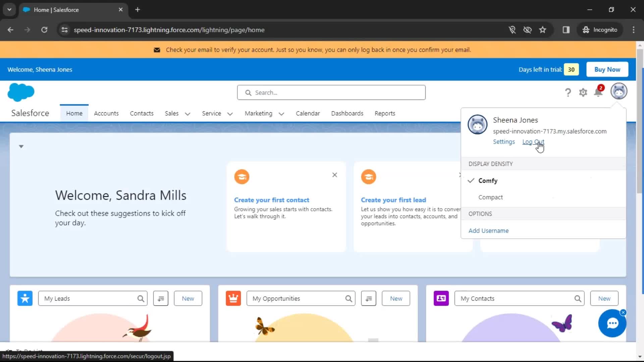The height and width of the screenshot is (362, 644).
Task: Click the browser reload icon
Action: (44, 30)
